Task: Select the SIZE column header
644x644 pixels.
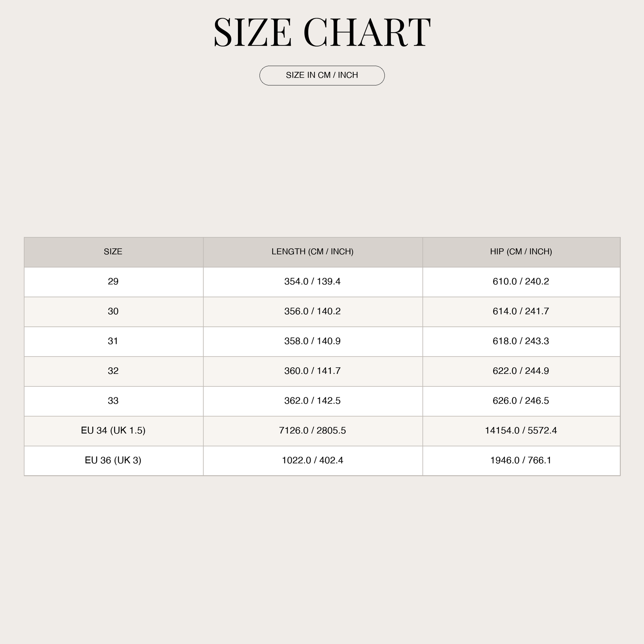Action: 113,251
